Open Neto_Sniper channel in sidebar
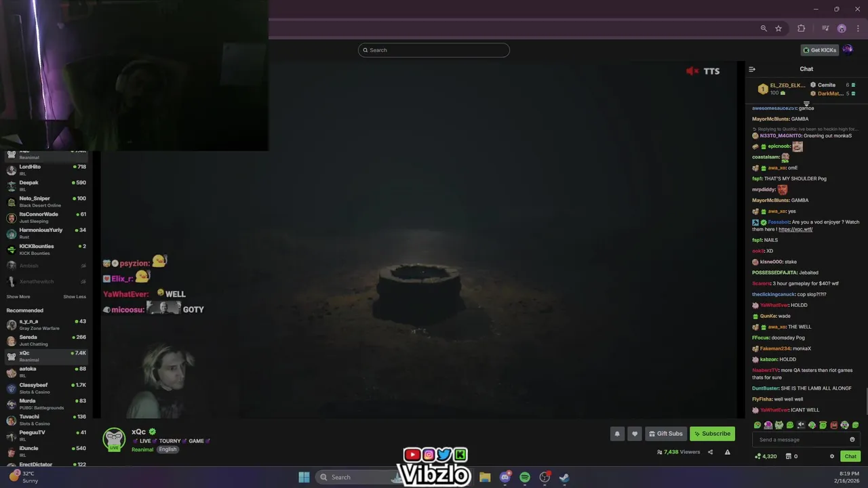The image size is (868, 488). click(46, 201)
